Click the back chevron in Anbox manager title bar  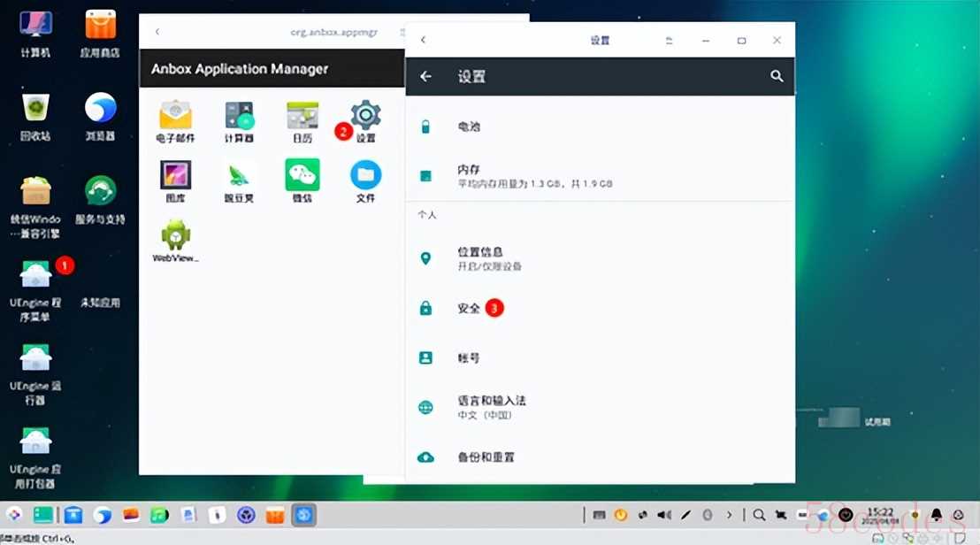click(x=157, y=31)
